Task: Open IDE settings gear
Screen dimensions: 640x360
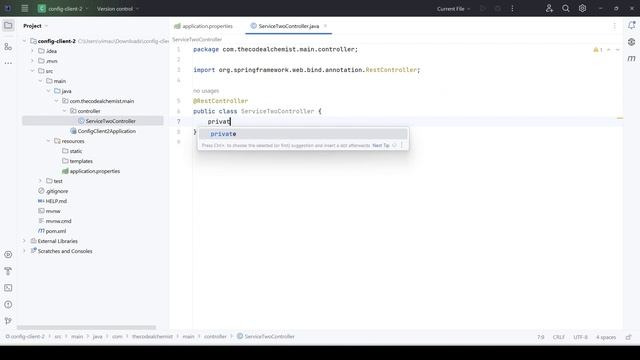Action: pos(582,9)
